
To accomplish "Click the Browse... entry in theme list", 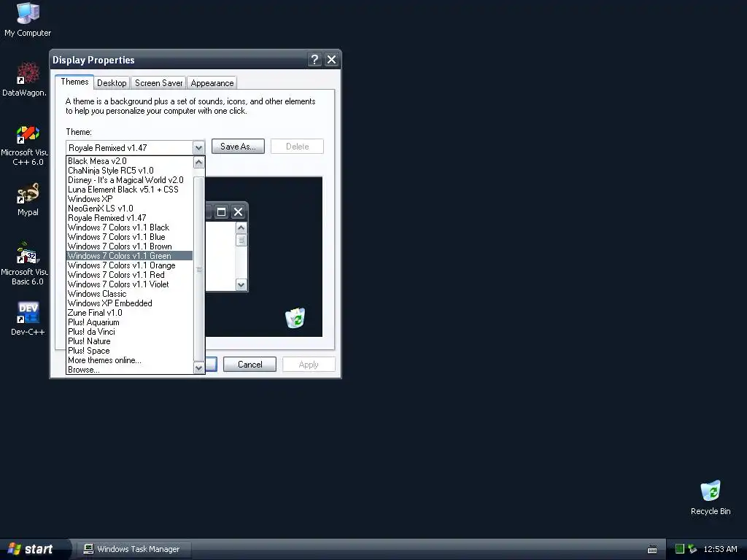I will (129, 370).
